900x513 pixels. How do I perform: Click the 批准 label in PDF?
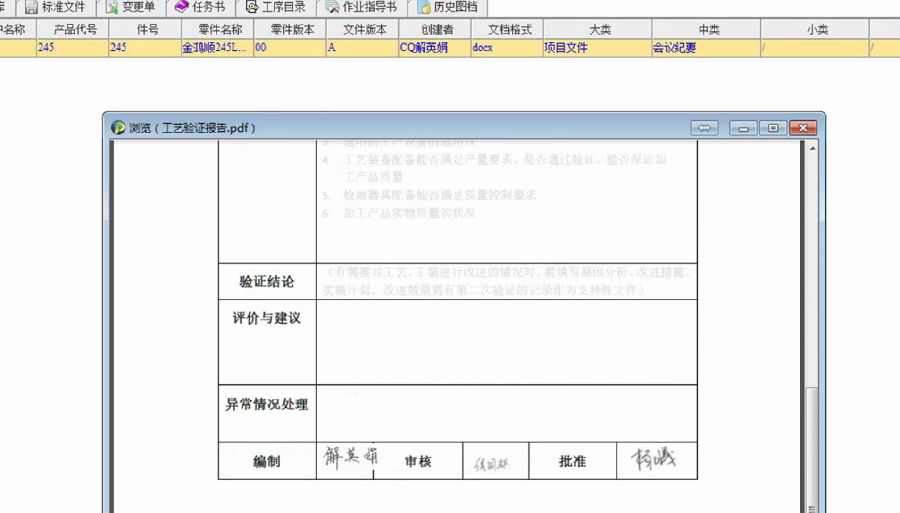tap(572, 461)
